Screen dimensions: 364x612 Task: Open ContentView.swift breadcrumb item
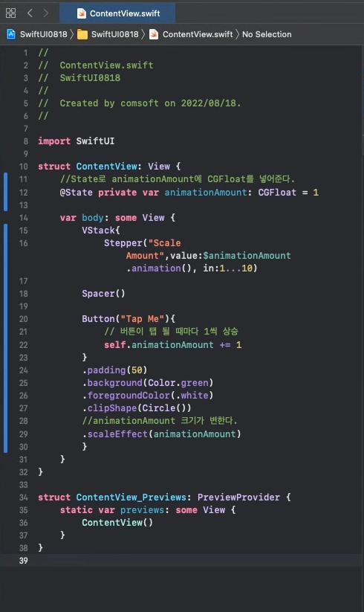[x=198, y=34]
